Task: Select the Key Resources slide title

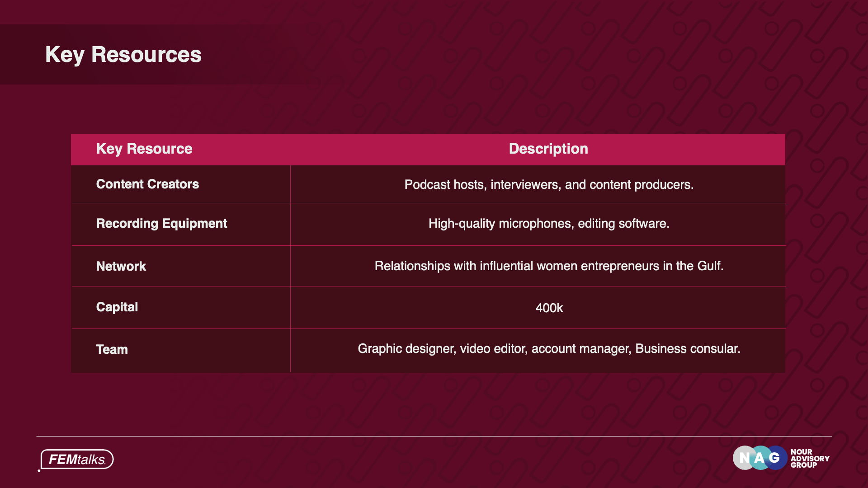Action: pyautogui.click(x=123, y=55)
